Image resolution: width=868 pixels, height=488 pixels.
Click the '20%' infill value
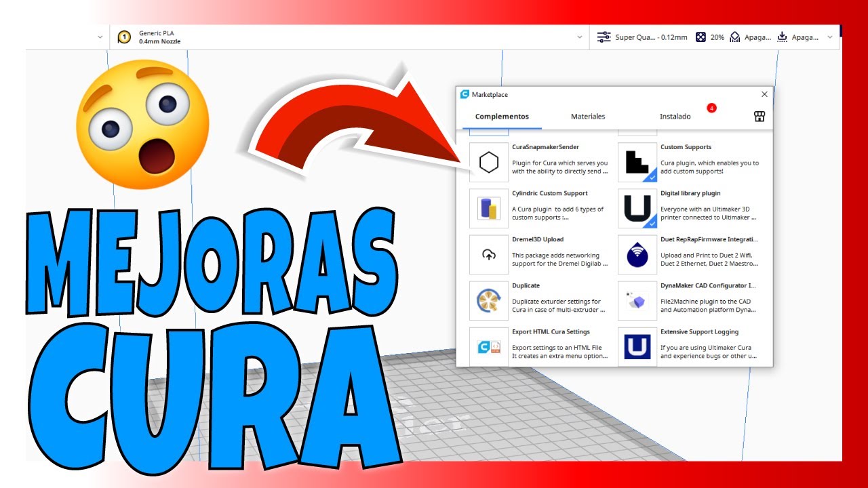pos(717,37)
